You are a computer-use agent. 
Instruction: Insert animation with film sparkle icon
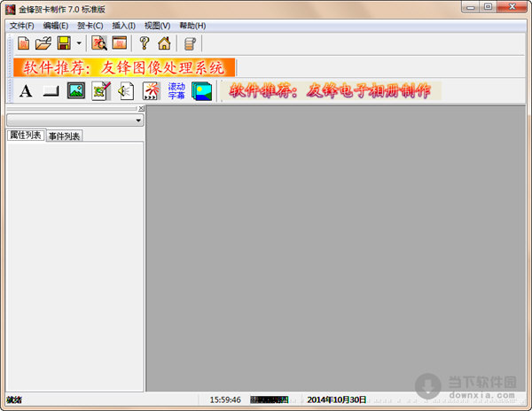click(151, 91)
